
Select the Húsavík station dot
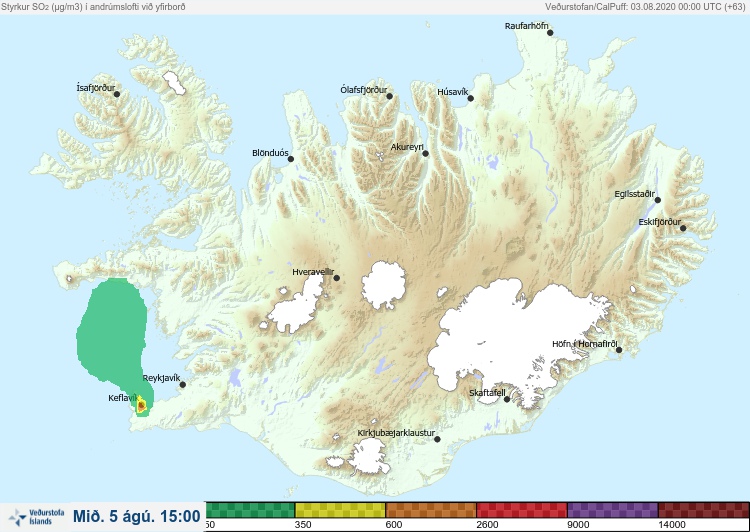(x=471, y=99)
